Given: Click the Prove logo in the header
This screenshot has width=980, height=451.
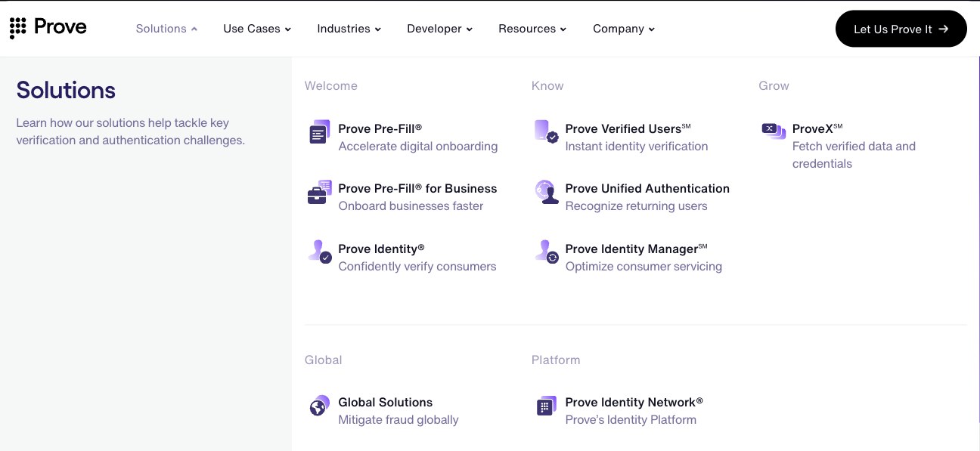Looking at the screenshot, I should coord(48,27).
